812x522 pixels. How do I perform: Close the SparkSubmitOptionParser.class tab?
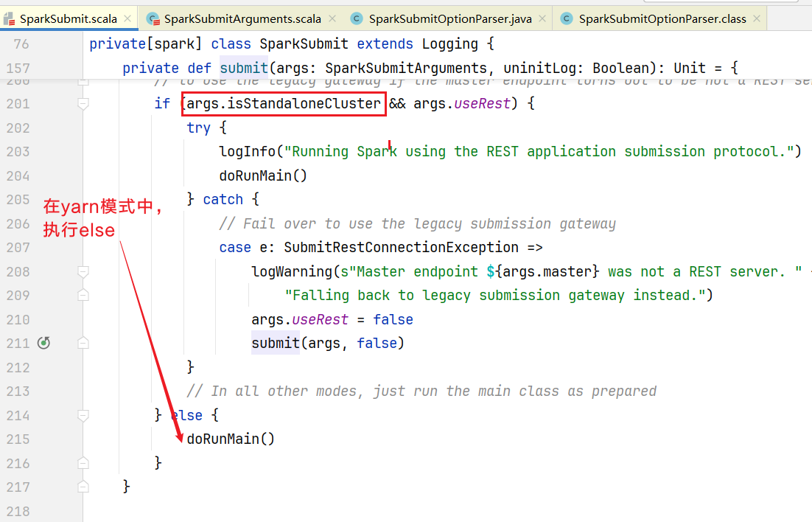pyautogui.click(x=757, y=19)
